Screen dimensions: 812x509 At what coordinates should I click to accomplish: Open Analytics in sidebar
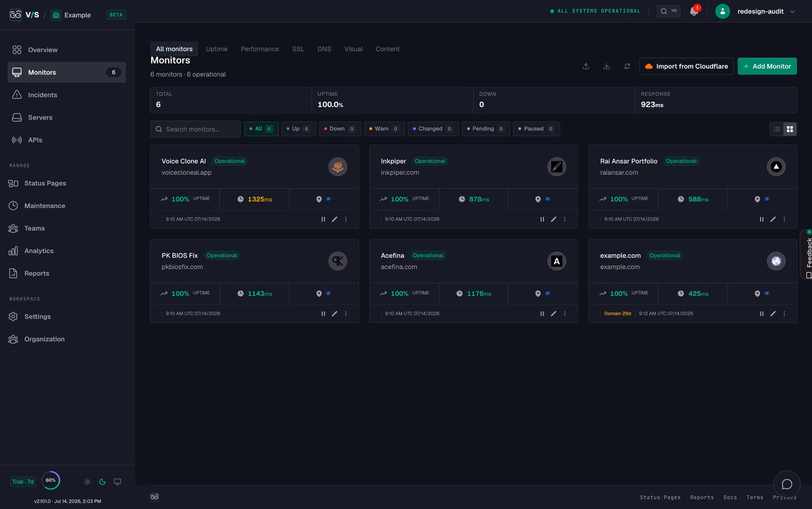(67, 251)
